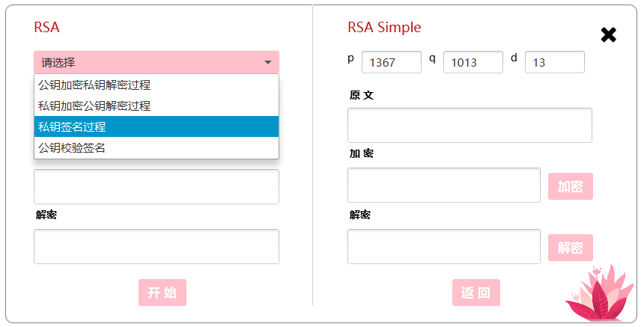Click the RSA Simple 加密 output box

coord(444,185)
